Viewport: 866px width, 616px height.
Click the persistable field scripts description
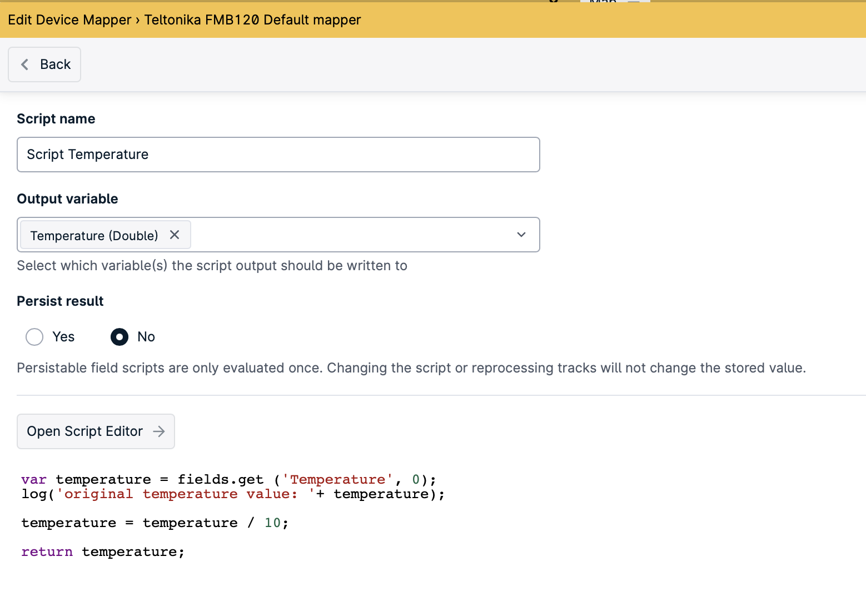tap(411, 368)
